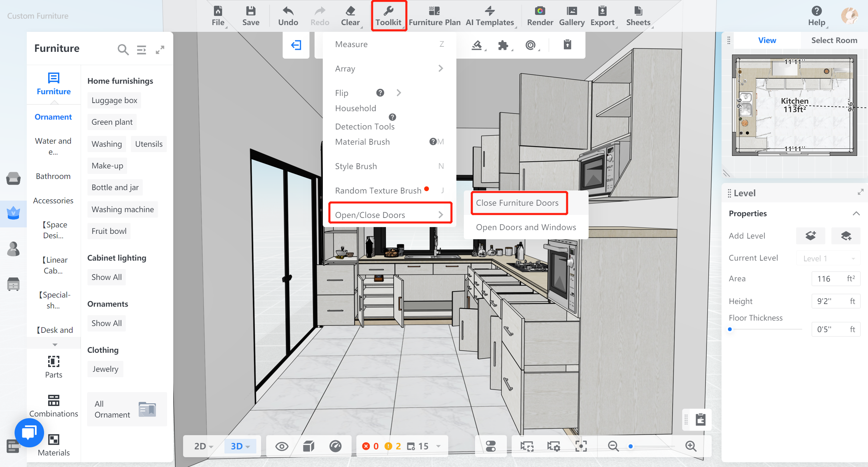The image size is (868, 467).
Task: Toggle the eye visibility button
Action: [x=282, y=446]
